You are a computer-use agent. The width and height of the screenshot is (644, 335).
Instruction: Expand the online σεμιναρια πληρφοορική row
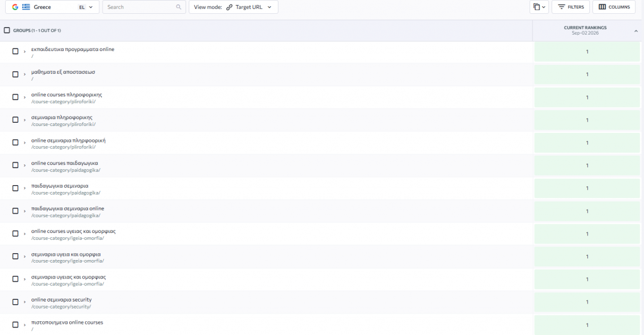pos(25,142)
